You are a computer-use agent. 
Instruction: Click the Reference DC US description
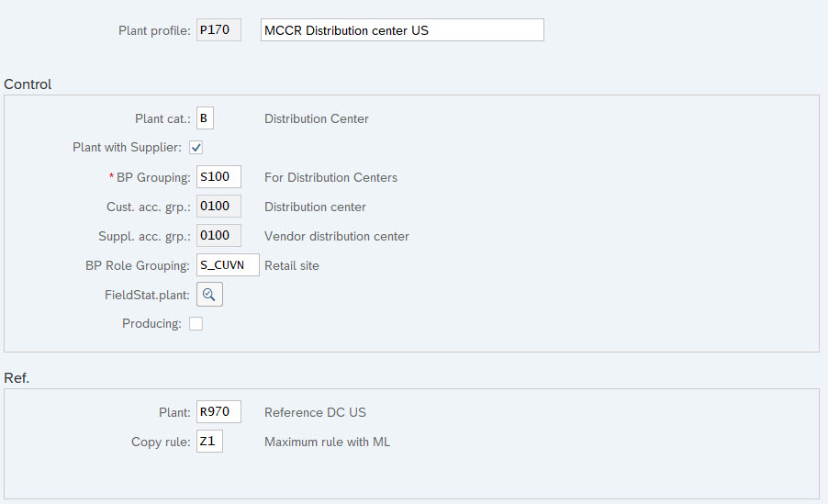(x=315, y=412)
